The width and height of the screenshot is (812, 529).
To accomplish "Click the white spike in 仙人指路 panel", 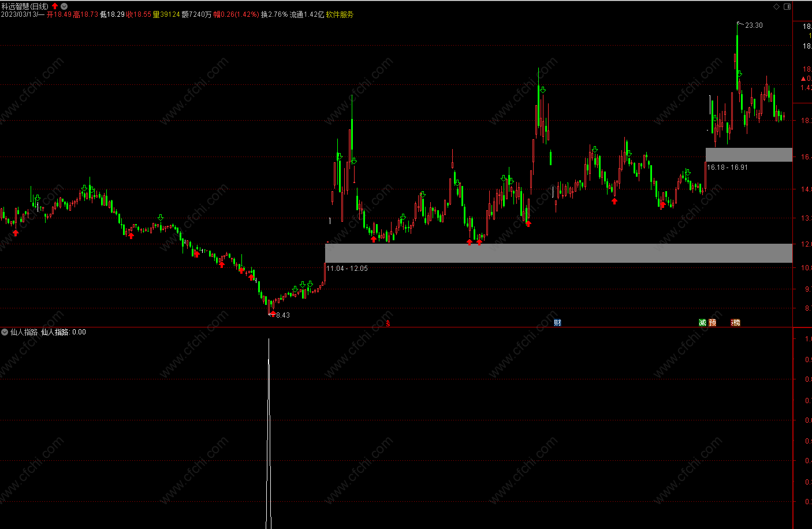I will [x=269, y=433].
